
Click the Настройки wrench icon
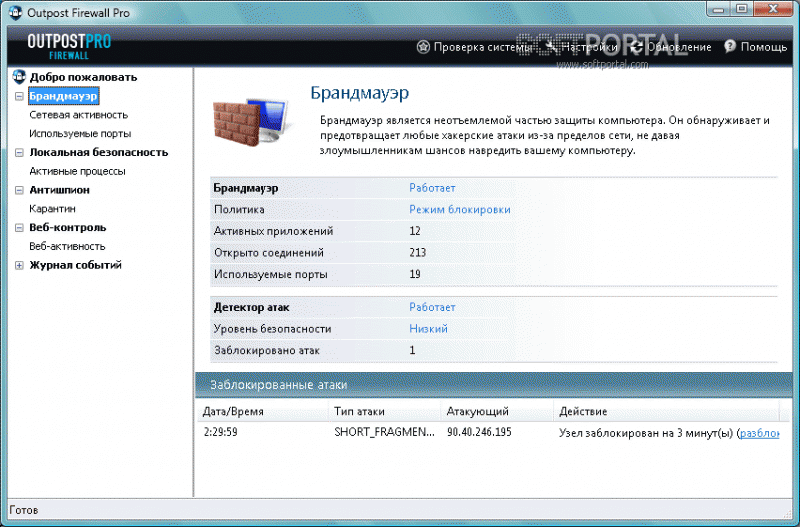(551, 47)
